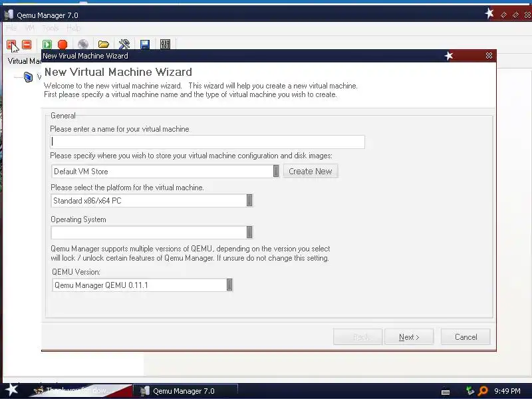Image resolution: width=532 pixels, height=399 pixels.
Task: Switch to 'Thank you for dow...' taskbar button
Action: (80, 391)
